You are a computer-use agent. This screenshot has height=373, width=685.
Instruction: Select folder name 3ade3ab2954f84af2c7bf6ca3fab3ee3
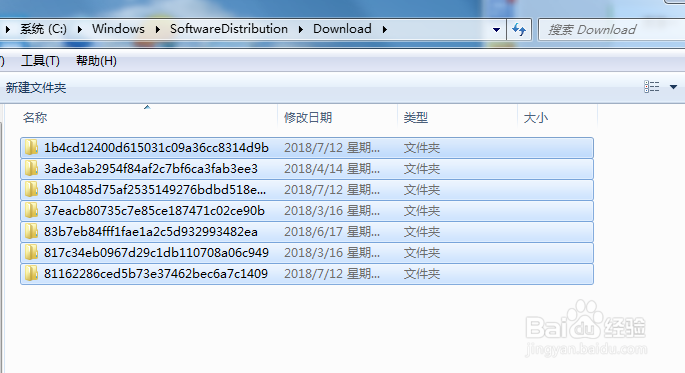point(151,169)
